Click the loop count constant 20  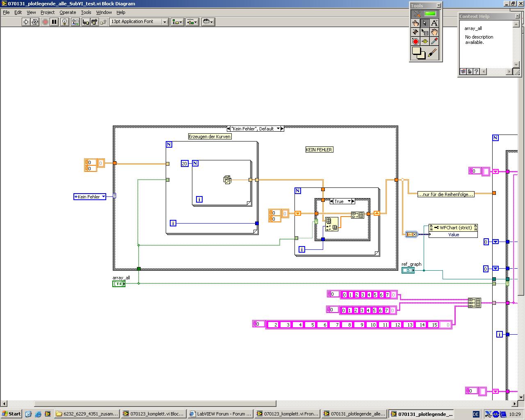point(184,164)
